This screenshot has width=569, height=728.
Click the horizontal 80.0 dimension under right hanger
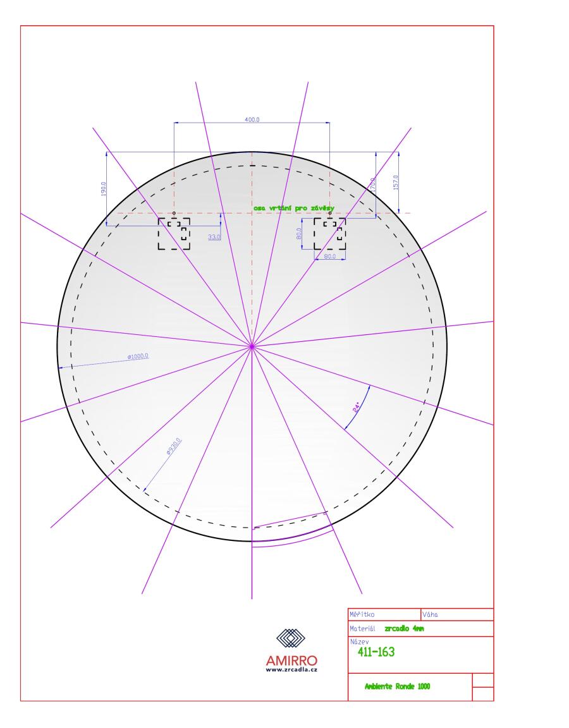pyautogui.click(x=330, y=257)
